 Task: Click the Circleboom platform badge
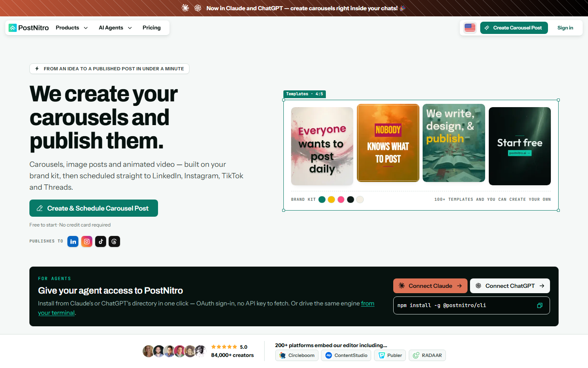click(x=297, y=355)
